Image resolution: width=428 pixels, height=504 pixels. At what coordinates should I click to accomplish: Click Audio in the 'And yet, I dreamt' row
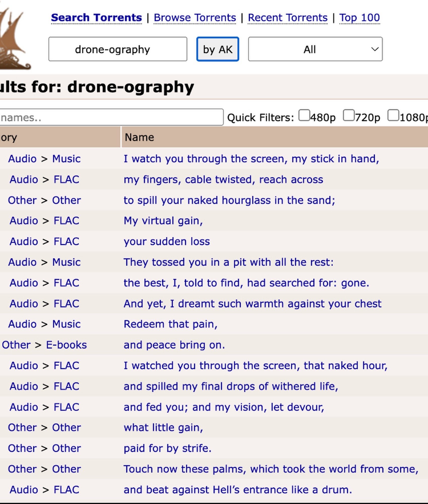tap(24, 304)
